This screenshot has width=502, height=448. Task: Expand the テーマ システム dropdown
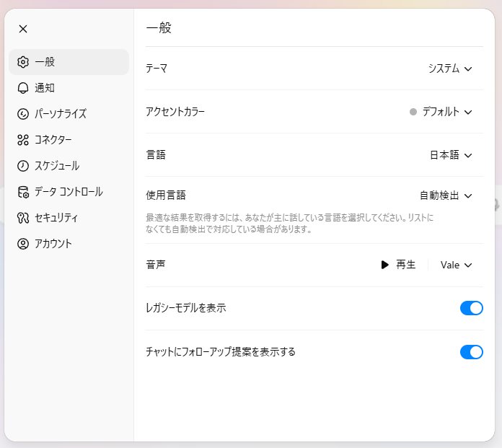click(450, 69)
